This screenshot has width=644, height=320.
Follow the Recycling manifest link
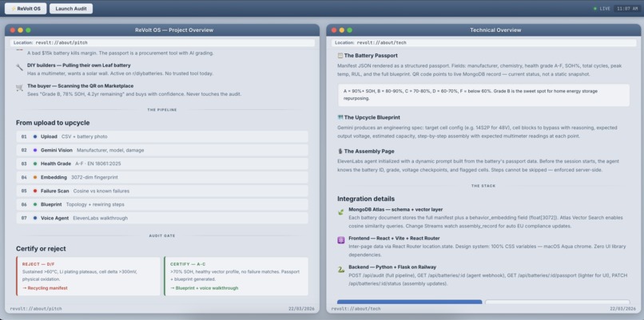[x=45, y=288]
